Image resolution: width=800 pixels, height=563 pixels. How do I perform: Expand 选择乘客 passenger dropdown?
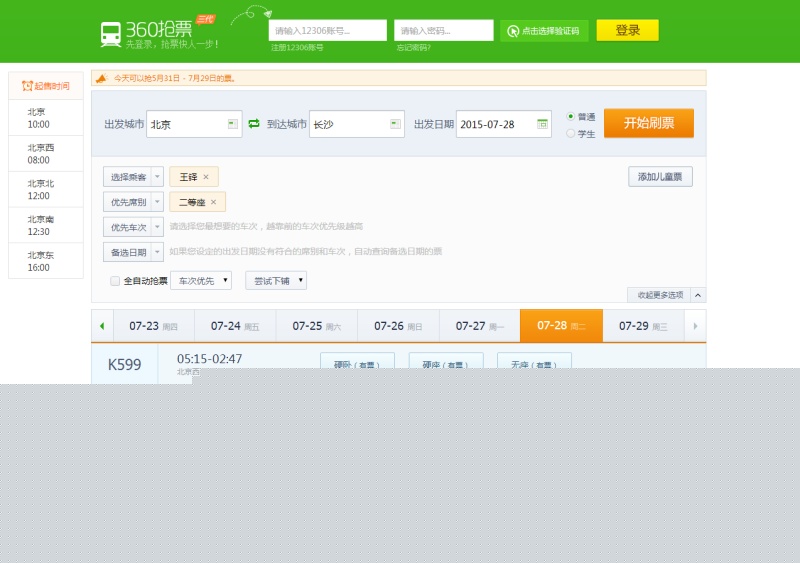click(x=157, y=177)
